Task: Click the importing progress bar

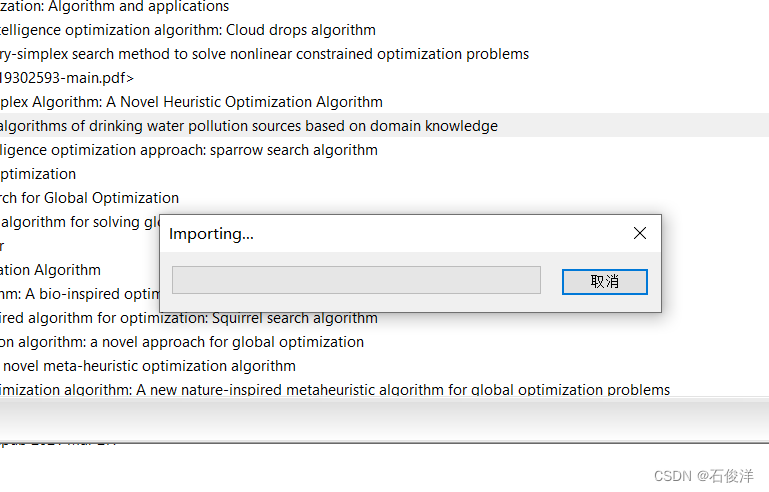Action: tap(356, 280)
